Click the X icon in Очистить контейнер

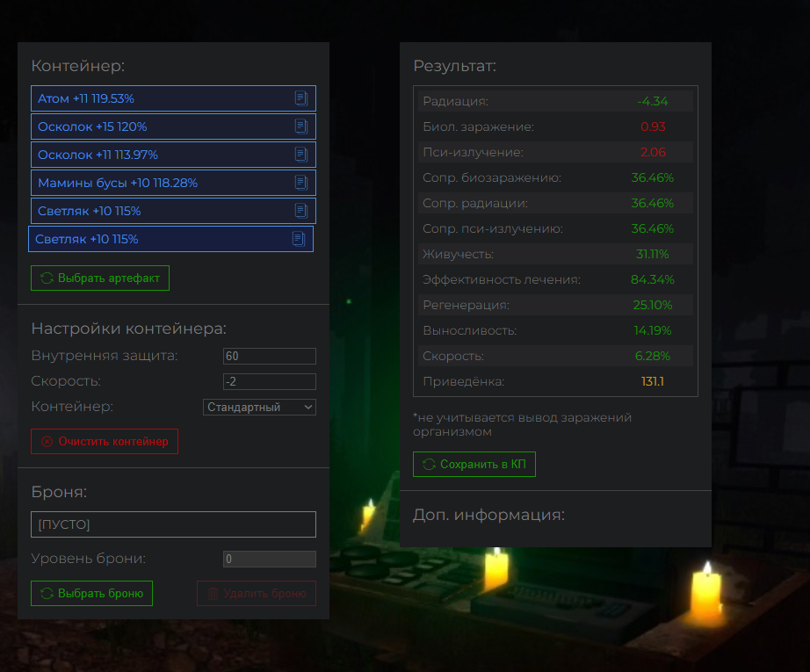47,442
